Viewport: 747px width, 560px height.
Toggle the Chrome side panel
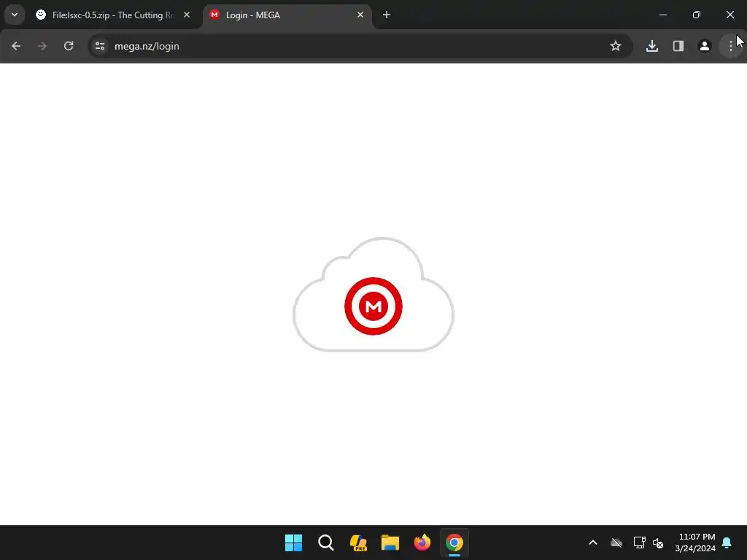tap(678, 46)
